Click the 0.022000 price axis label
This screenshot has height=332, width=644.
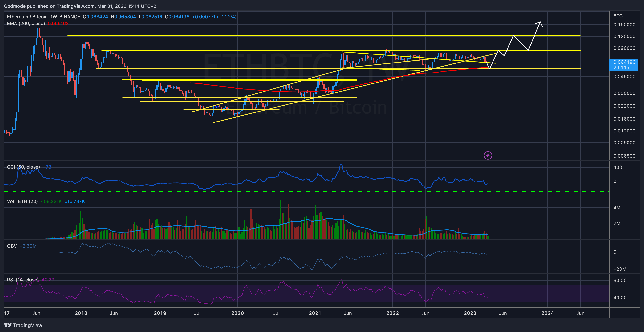624,106
